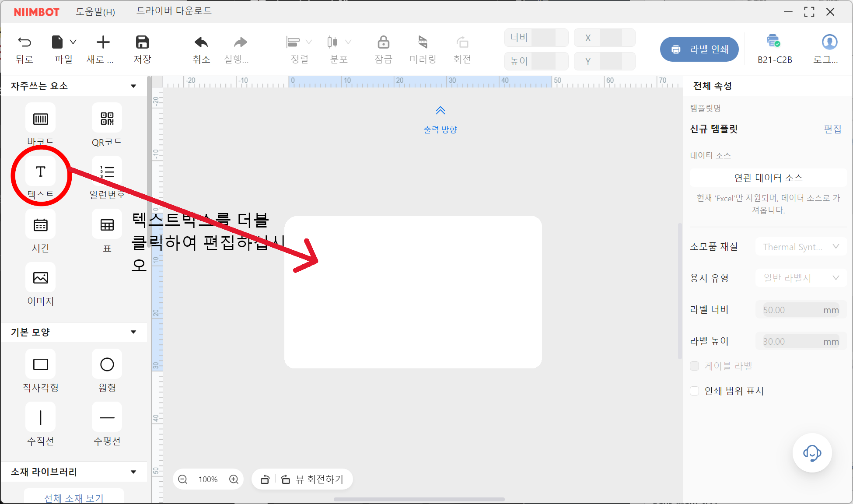Click the 로그인 profile icon
Viewport: 853px width, 504px height.
pos(829,42)
